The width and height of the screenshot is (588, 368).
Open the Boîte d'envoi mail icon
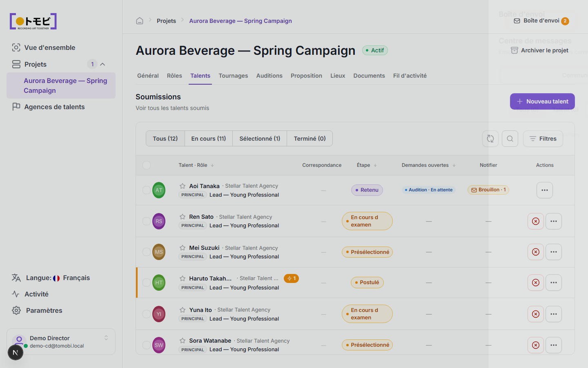[517, 21]
